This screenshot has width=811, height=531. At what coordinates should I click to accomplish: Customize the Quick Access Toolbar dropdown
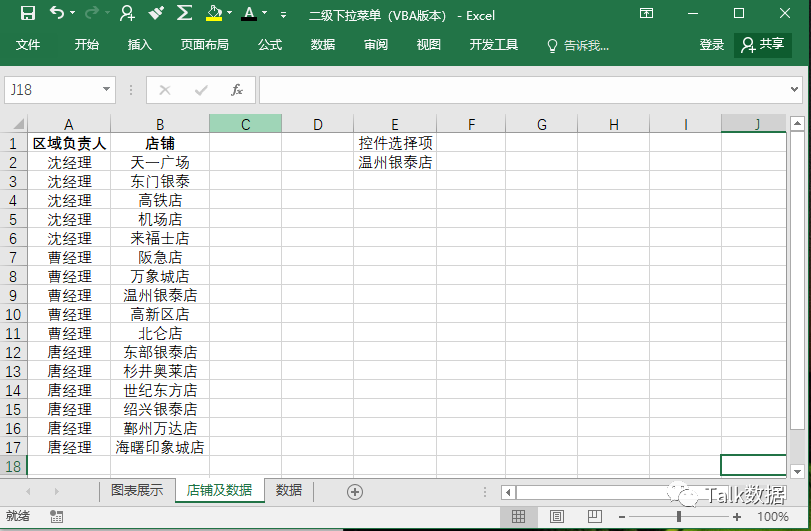tap(283, 15)
